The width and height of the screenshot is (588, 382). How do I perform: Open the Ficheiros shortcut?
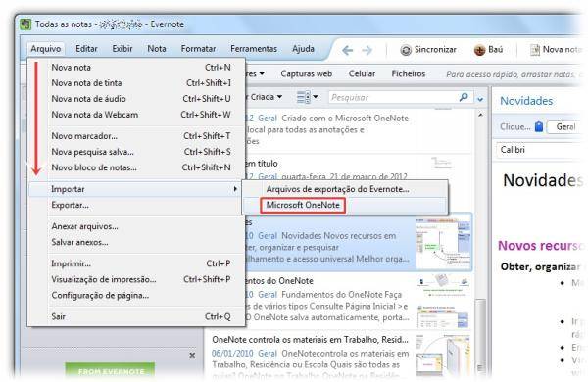coord(409,73)
